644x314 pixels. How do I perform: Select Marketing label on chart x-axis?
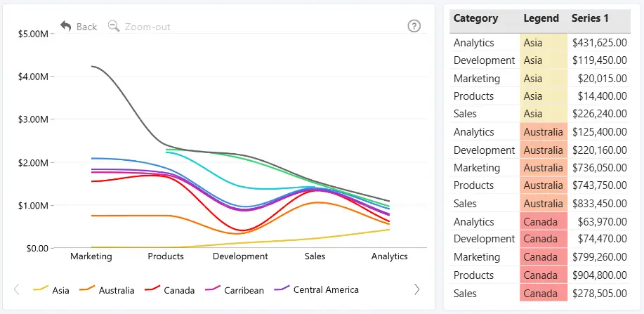point(91,256)
